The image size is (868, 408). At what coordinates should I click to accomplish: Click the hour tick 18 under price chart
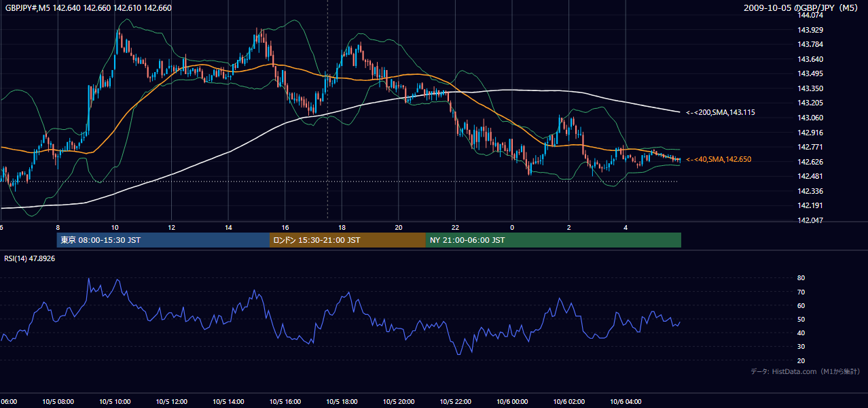[342, 228]
